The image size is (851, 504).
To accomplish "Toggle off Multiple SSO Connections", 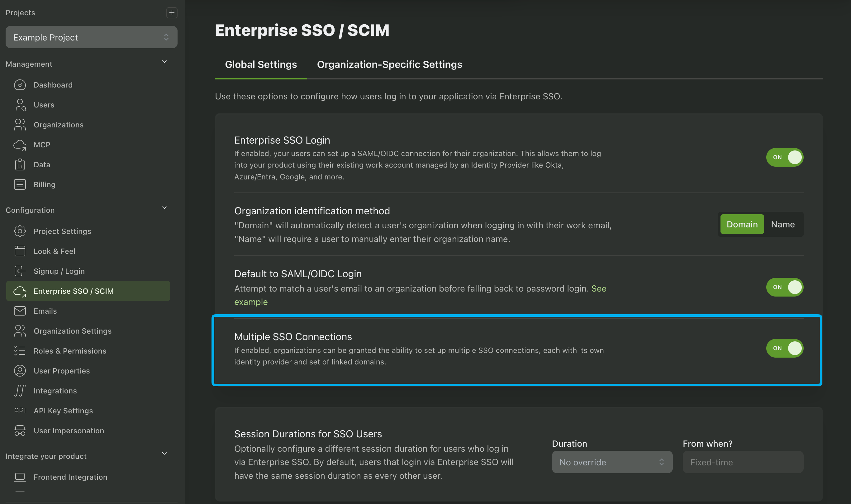I will point(784,348).
